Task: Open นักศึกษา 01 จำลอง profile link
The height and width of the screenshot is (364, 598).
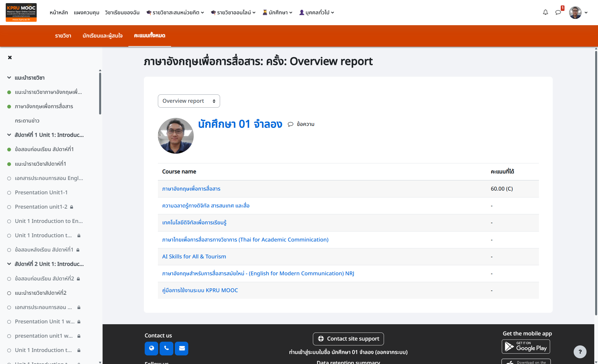Action: click(240, 124)
